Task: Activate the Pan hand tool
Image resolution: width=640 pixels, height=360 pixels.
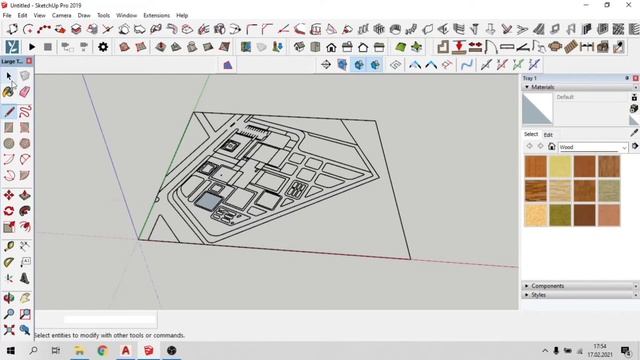Action: 24,298
